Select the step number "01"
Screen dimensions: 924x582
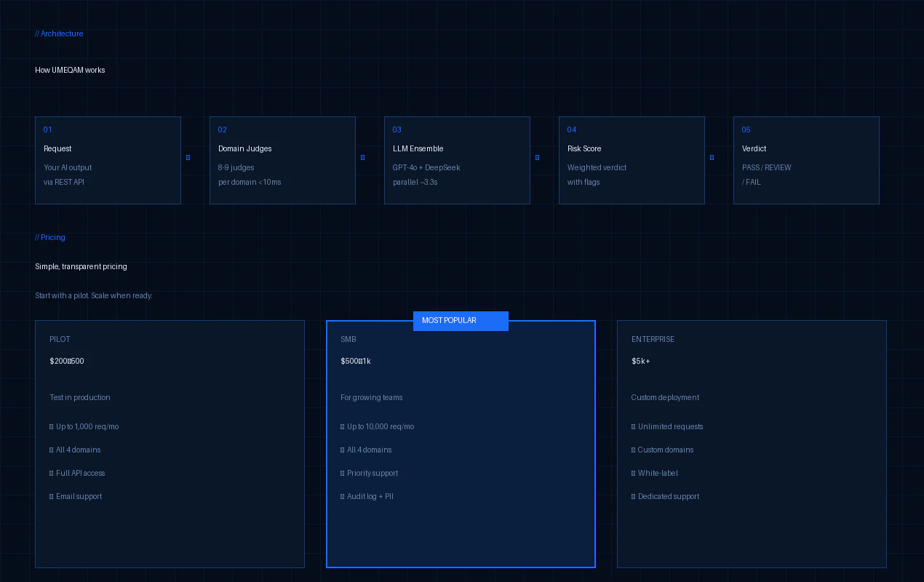click(48, 129)
